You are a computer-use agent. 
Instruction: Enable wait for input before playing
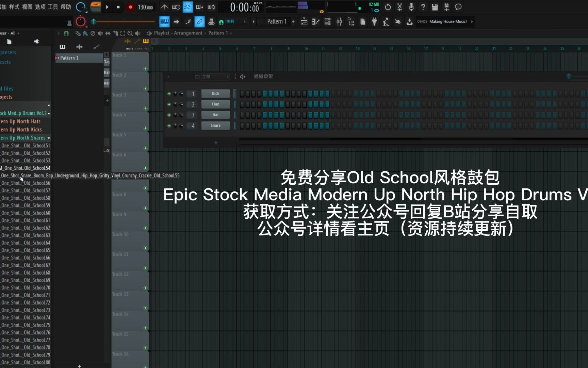click(x=176, y=7)
